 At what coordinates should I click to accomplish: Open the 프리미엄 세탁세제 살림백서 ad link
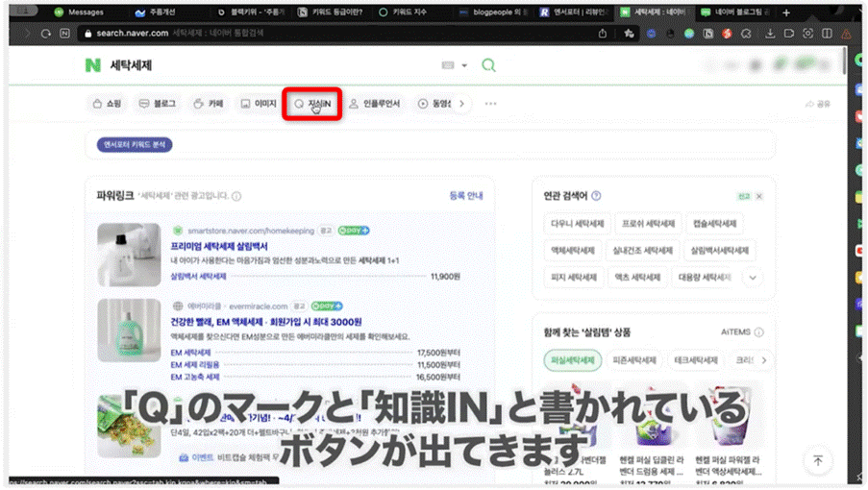219,247
